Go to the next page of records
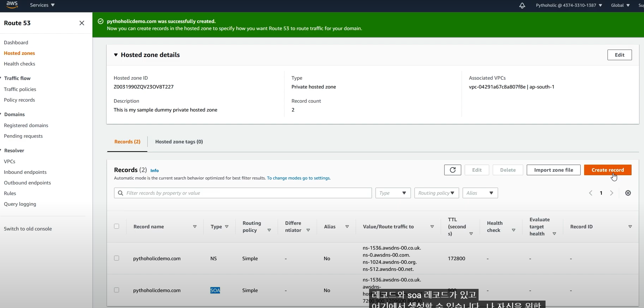The width and height of the screenshot is (644, 308). [x=611, y=193]
